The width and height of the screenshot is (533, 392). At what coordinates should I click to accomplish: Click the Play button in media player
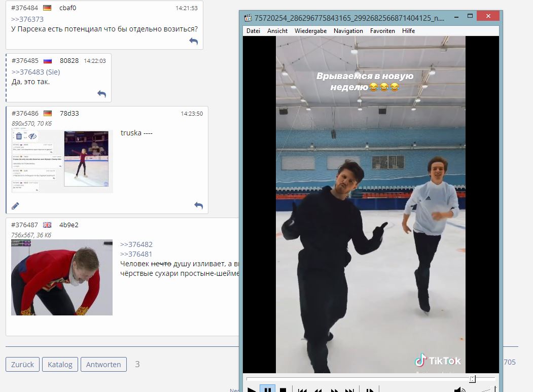point(252,389)
